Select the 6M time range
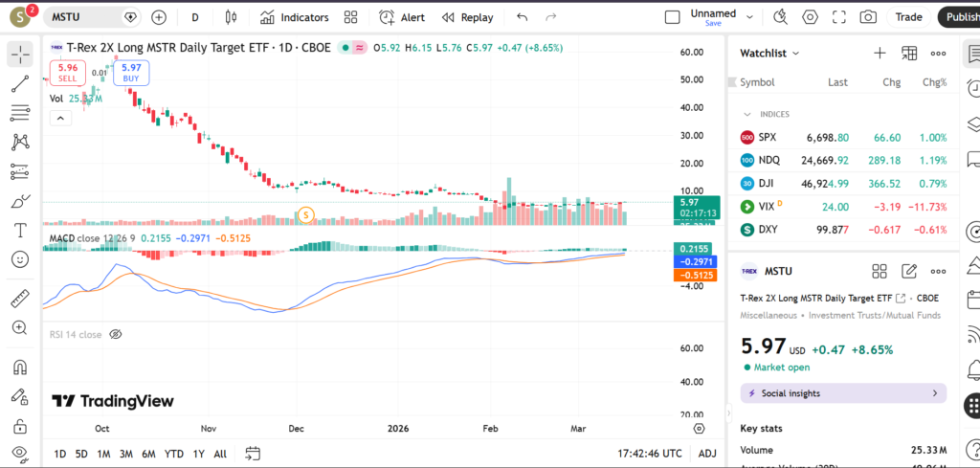Viewport: 980px width, 468px height. [148, 454]
